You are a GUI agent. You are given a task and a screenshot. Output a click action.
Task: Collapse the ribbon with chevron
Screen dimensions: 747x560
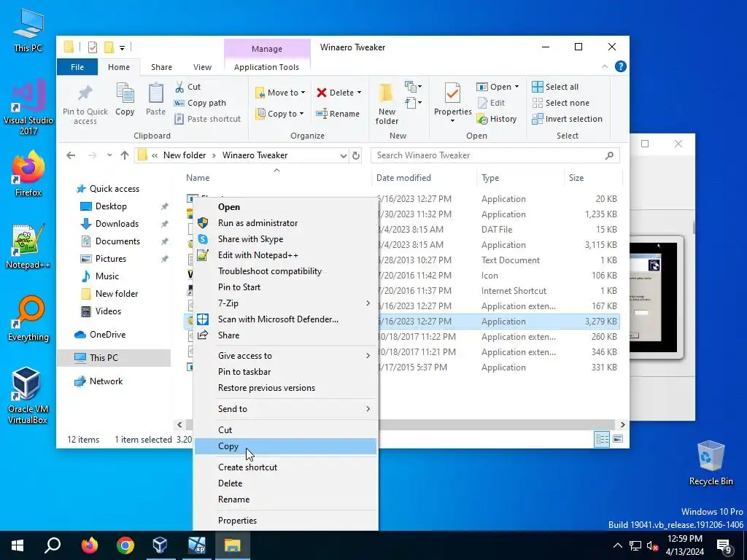pyautogui.click(x=605, y=66)
